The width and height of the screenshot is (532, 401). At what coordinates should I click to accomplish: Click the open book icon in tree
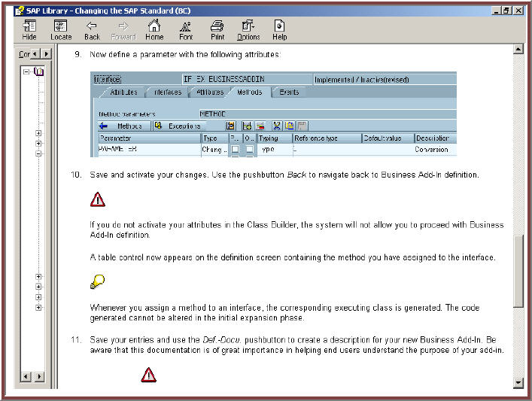(x=38, y=71)
